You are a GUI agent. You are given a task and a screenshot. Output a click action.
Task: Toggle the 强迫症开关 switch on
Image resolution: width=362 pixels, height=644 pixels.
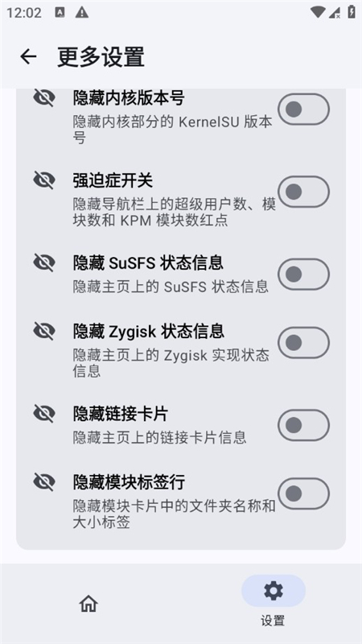click(x=304, y=192)
